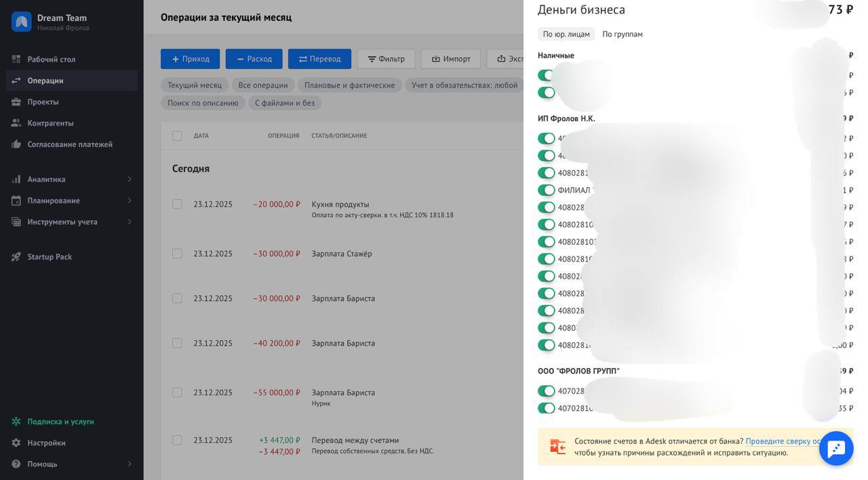The image size is (868, 480).
Task: Click the Согласование платежей thumbs-up icon
Action: (x=16, y=144)
